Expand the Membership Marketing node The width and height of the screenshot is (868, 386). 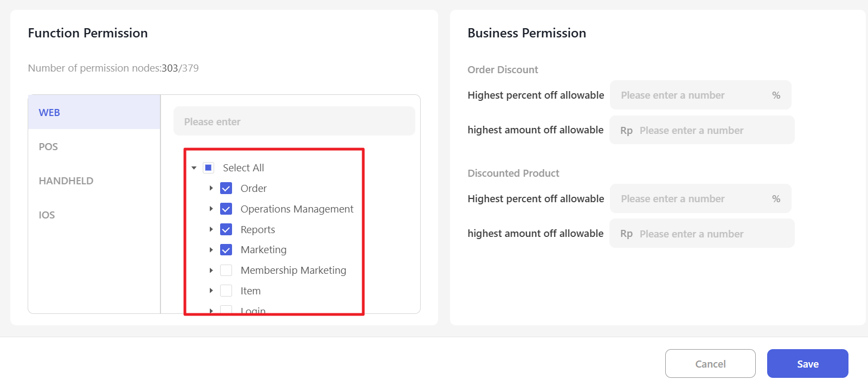tap(211, 271)
